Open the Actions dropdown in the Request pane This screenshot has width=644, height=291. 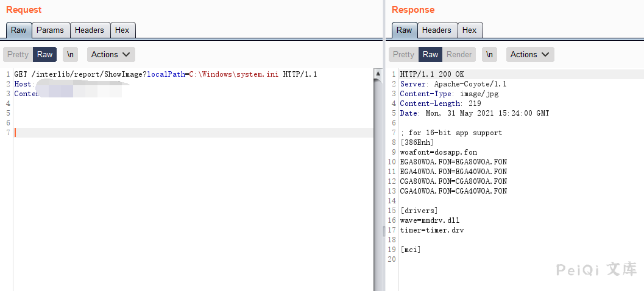111,54
